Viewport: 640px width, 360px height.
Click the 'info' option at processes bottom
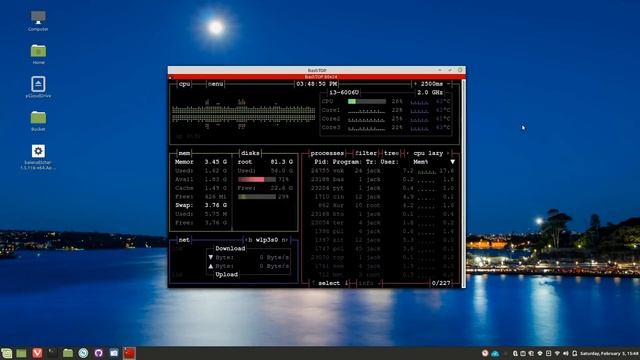pyautogui.click(x=366, y=283)
